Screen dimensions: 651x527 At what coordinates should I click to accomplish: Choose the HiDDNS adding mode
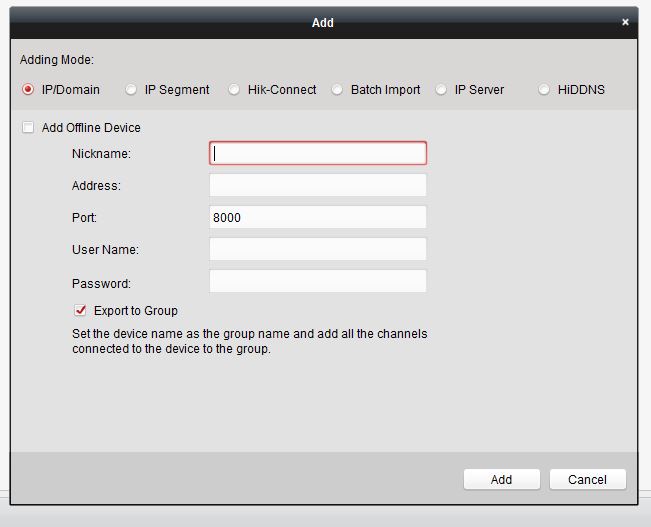(x=544, y=90)
